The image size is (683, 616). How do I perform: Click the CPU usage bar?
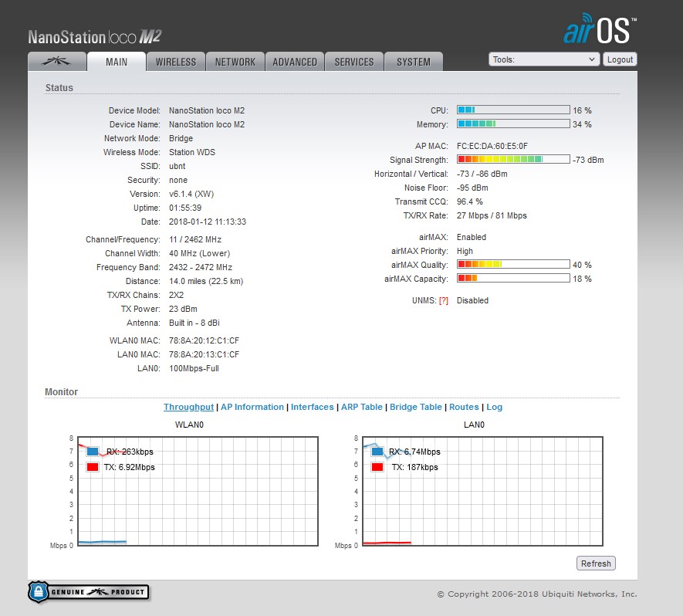[513, 110]
